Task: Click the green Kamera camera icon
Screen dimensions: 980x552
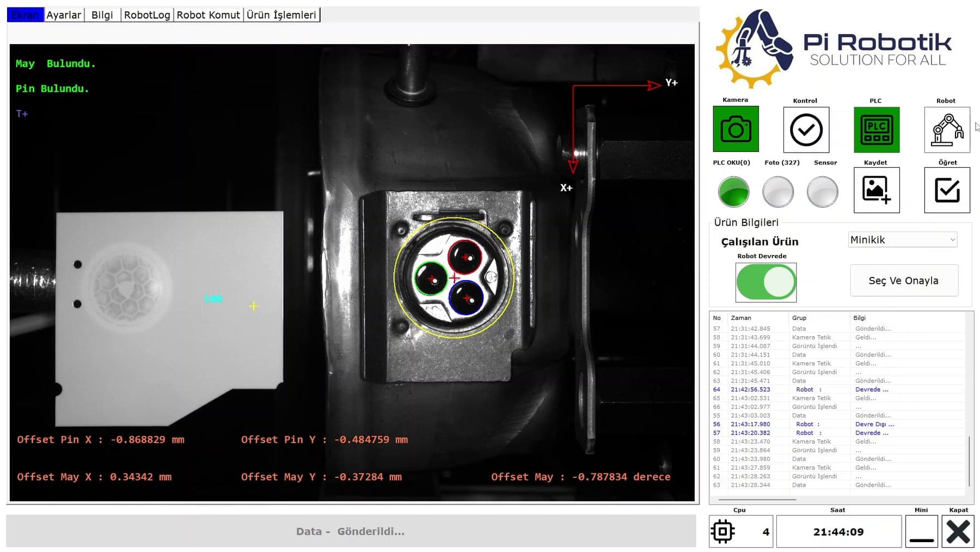Action: [x=736, y=129]
